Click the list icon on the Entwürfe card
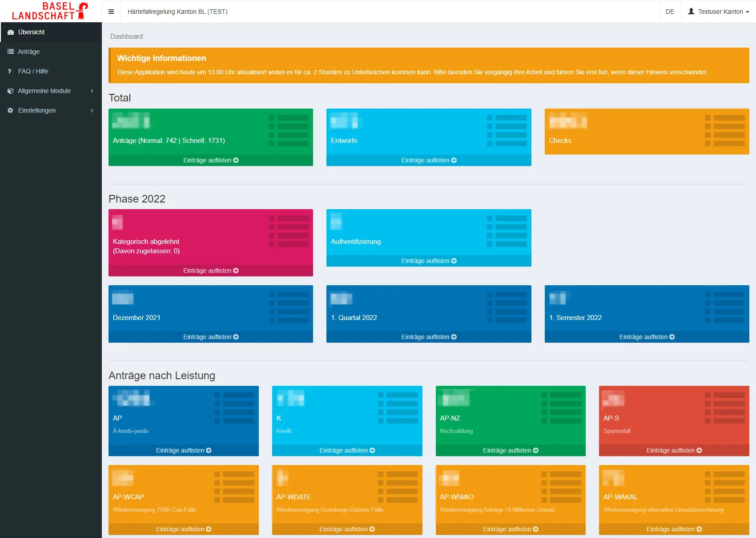The image size is (756, 538). 507,130
